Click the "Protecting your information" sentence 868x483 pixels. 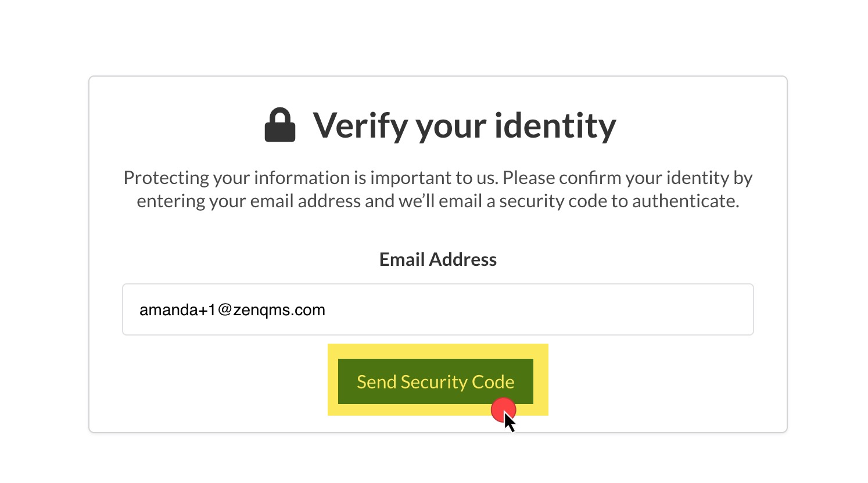pos(310,178)
